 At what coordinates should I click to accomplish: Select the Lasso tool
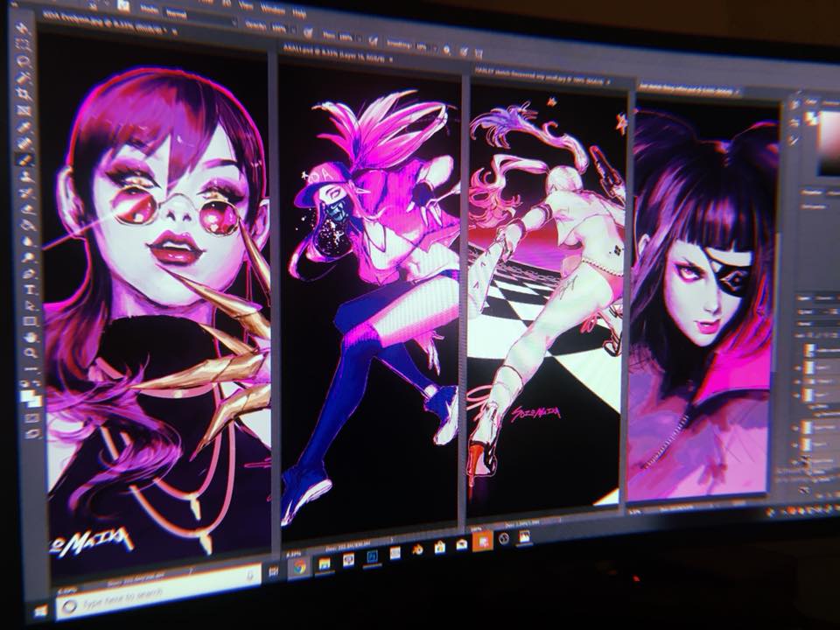point(23,61)
